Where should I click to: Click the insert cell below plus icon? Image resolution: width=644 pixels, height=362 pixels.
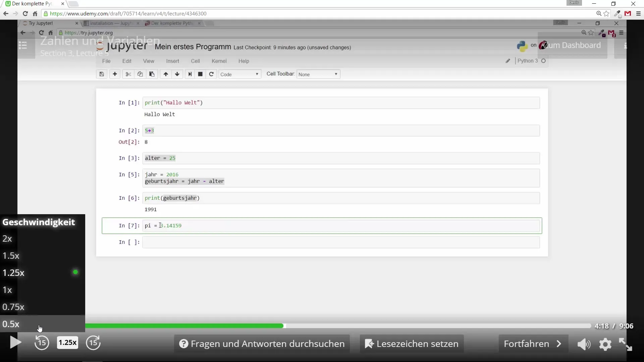[115, 74]
